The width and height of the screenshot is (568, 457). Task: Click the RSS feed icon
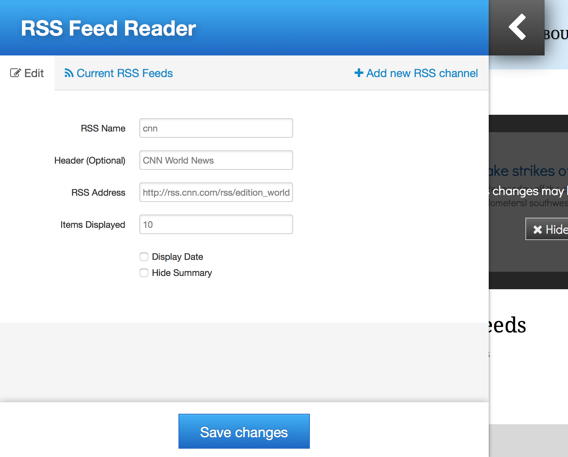tap(69, 73)
